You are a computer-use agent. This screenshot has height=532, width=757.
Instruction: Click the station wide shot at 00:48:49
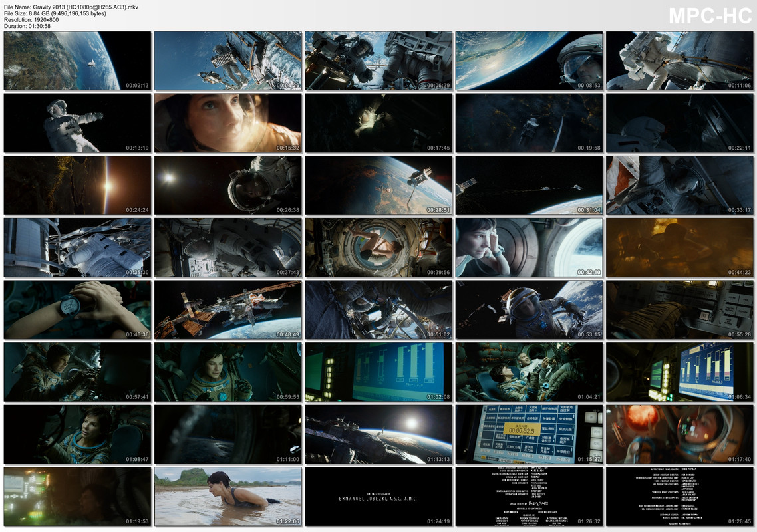tap(228, 310)
